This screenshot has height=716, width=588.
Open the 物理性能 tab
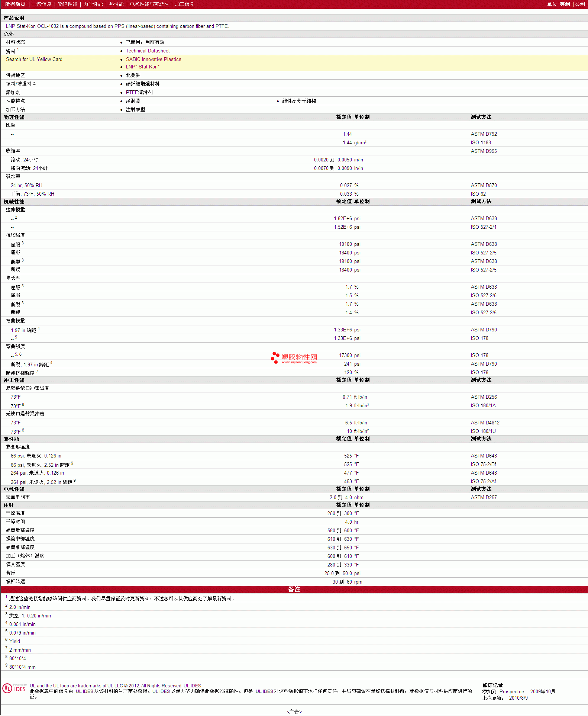(x=68, y=4)
